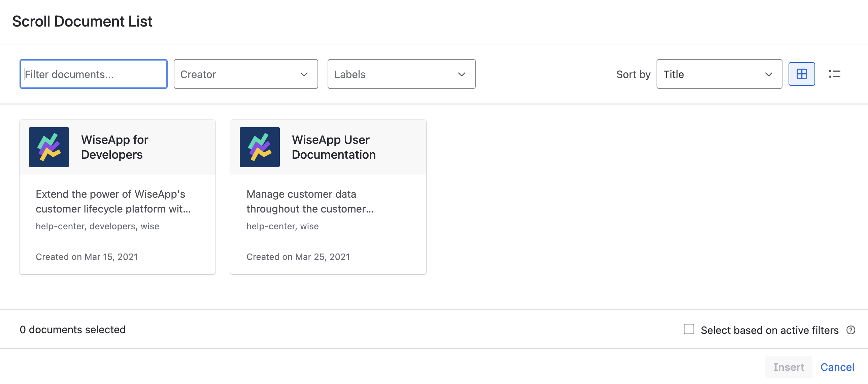868x384 pixels.
Task: Open the Sort by Title dropdown
Action: [x=711, y=74]
